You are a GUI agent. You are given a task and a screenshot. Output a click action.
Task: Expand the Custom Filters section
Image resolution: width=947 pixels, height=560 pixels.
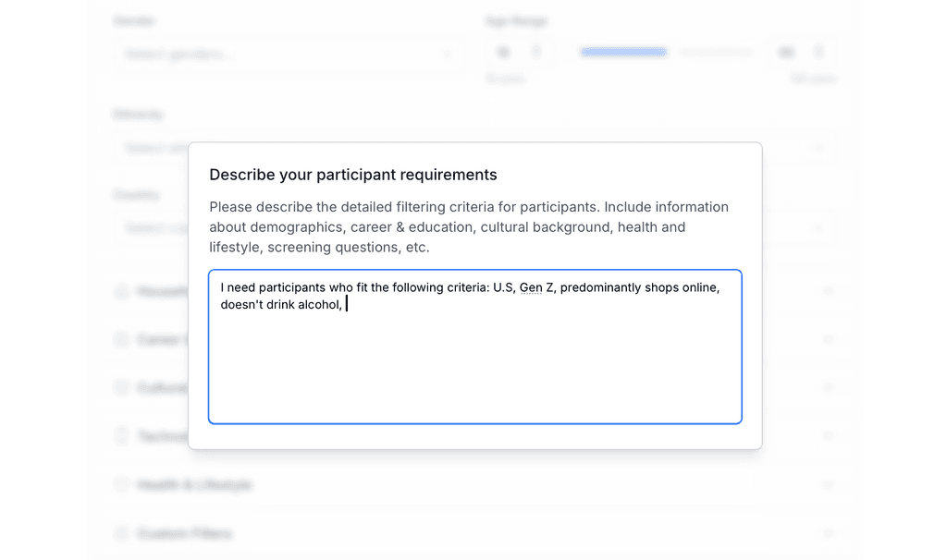tap(828, 533)
